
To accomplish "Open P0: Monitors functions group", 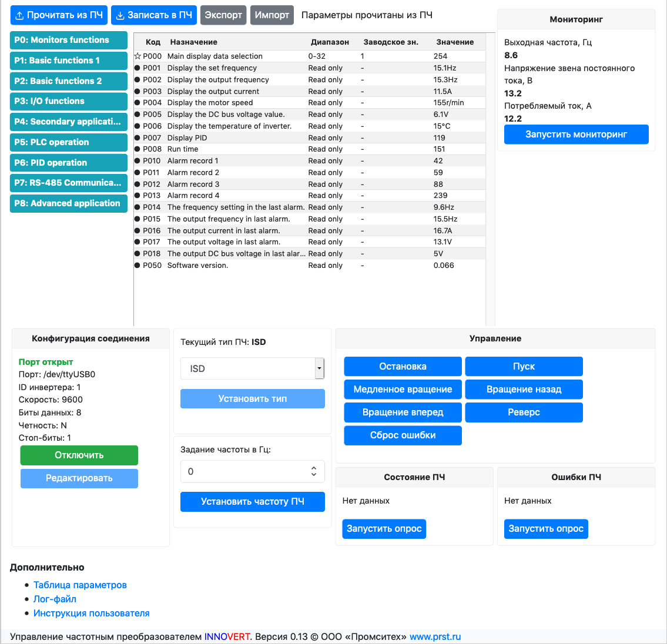I will [69, 40].
